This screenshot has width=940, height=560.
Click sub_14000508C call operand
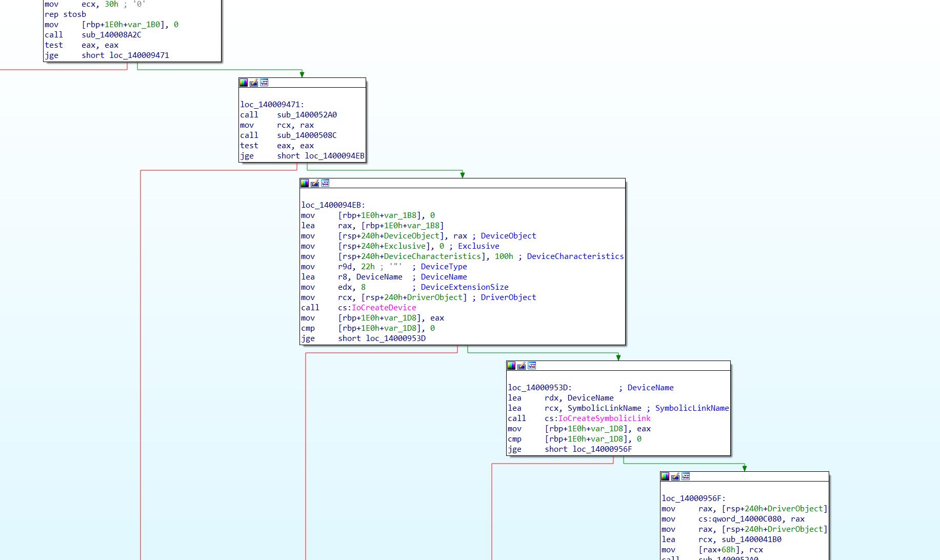[x=307, y=135]
